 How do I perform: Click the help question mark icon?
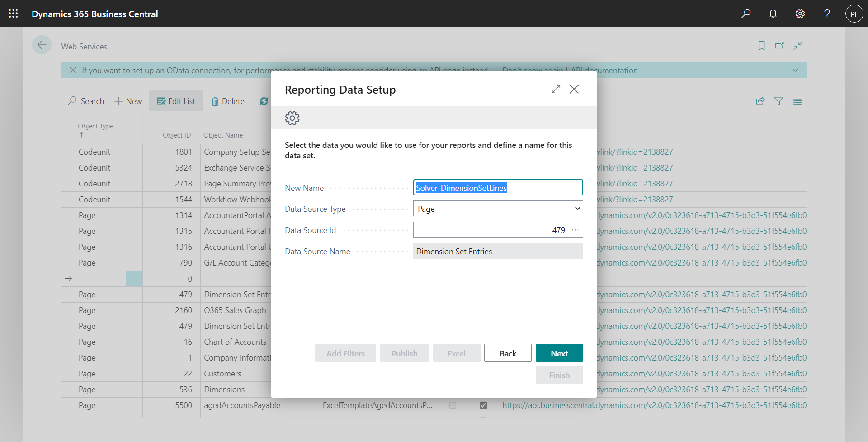(827, 14)
